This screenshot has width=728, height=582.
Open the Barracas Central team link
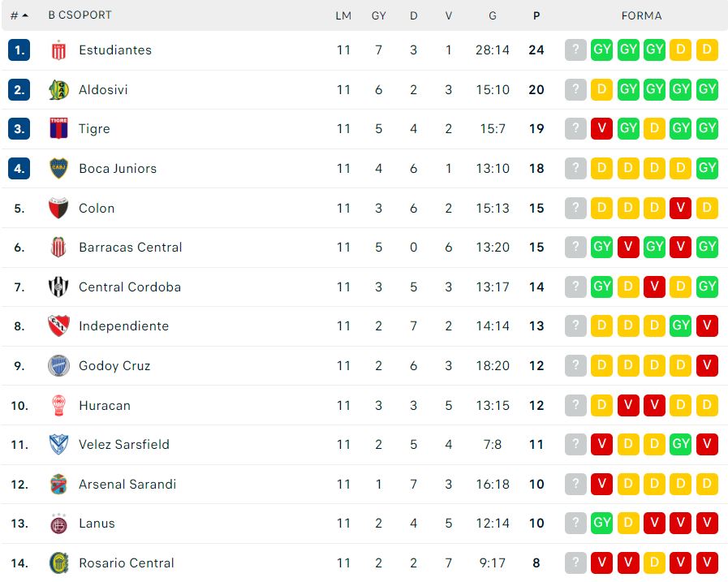(x=130, y=248)
